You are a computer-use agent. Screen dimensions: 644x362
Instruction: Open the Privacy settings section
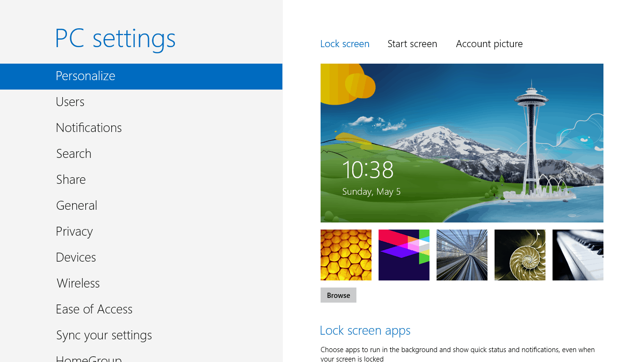(74, 231)
